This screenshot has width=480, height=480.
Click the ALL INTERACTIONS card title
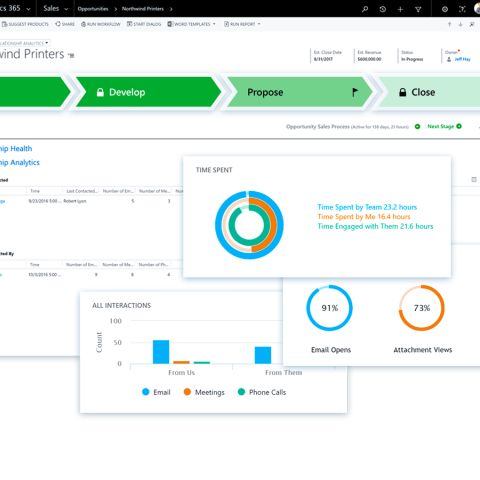pos(122,305)
